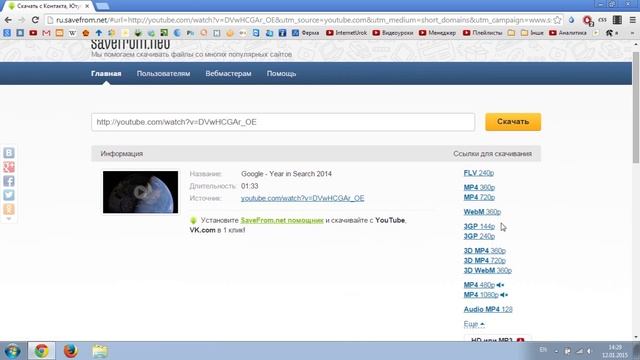Expand more share options below sidebar icons
The height and width of the screenshot is (360, 640).
click(9, 219)
